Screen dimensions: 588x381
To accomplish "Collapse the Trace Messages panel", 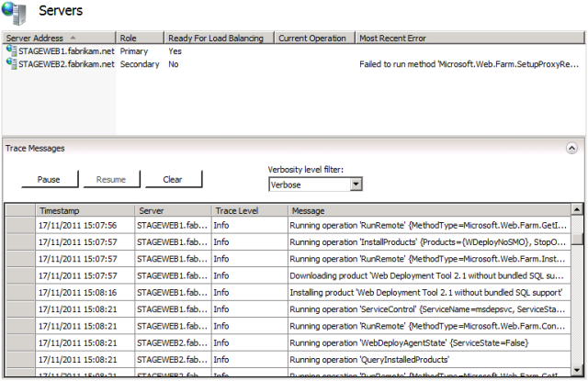I will coord(572,147).
